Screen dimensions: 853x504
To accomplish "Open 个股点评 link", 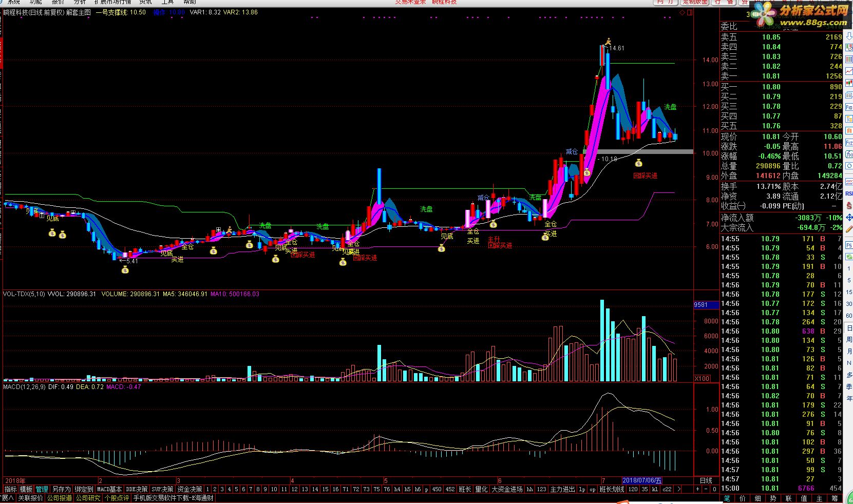I will (x=117, y=498).
